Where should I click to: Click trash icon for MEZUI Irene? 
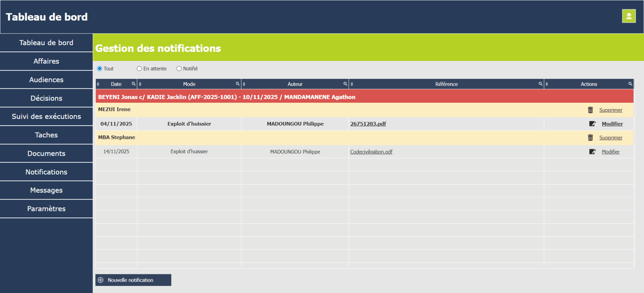pos(590,110)
